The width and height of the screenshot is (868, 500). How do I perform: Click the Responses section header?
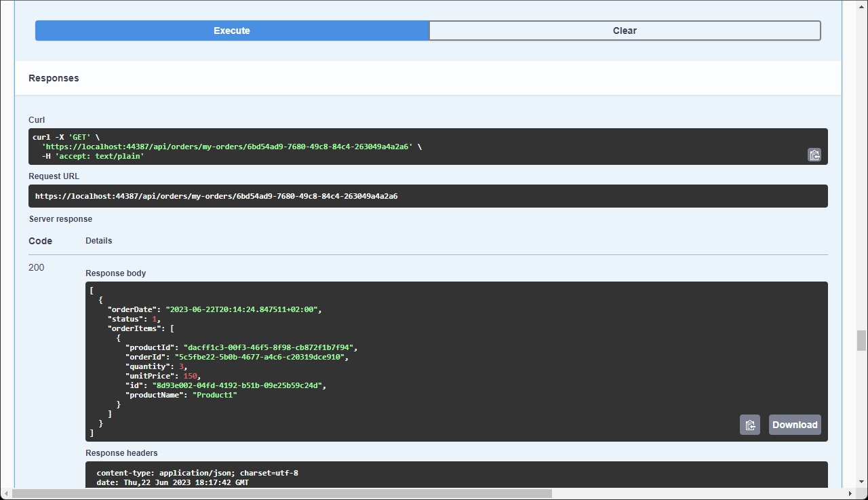(x=54, y=78)
